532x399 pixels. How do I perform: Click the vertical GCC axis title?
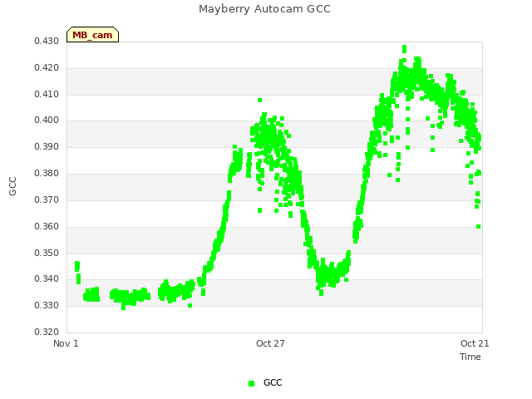pos(12,186)
